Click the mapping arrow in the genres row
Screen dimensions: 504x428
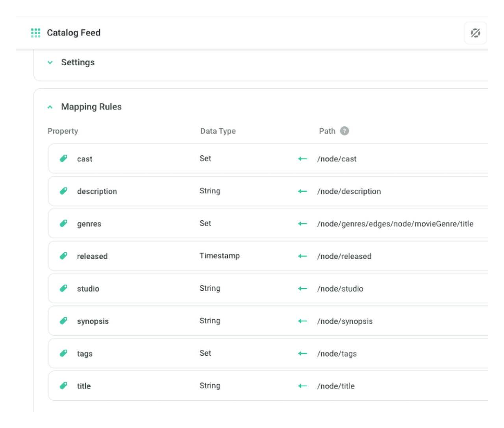pyautogui.click(x=302, y=224)
